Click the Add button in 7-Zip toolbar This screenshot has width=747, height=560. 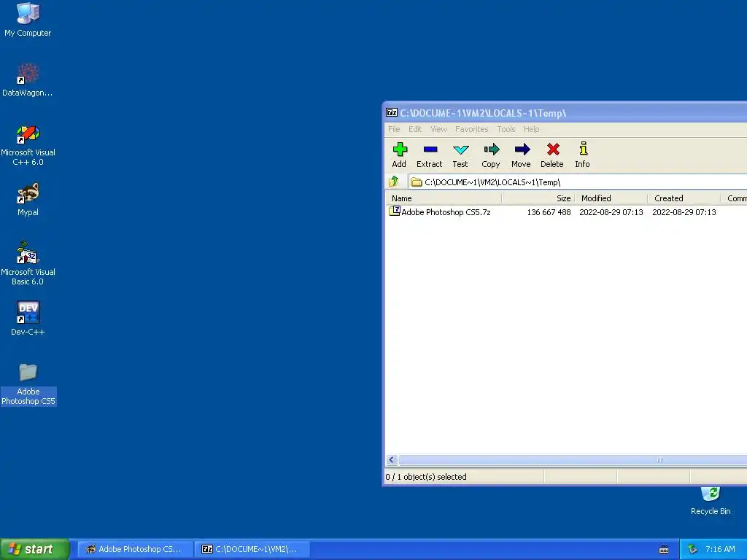tap(399, 155)
